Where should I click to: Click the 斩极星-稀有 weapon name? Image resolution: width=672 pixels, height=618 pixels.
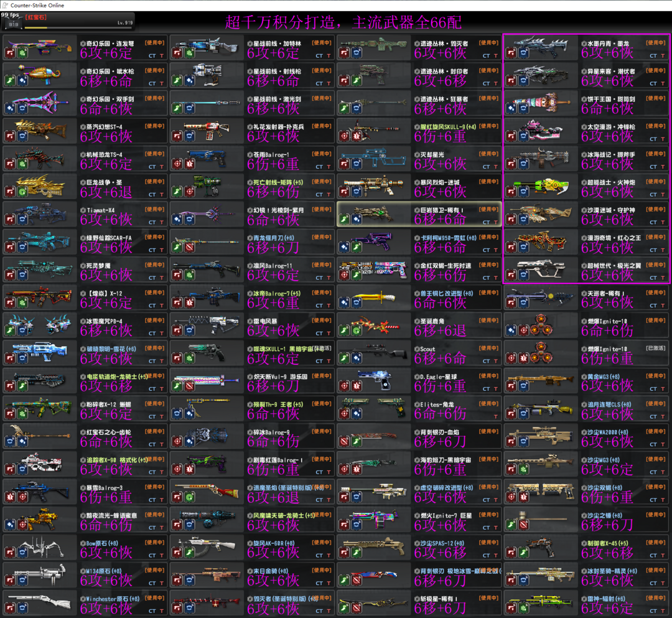pyautogui.click(x=439, y=599)
